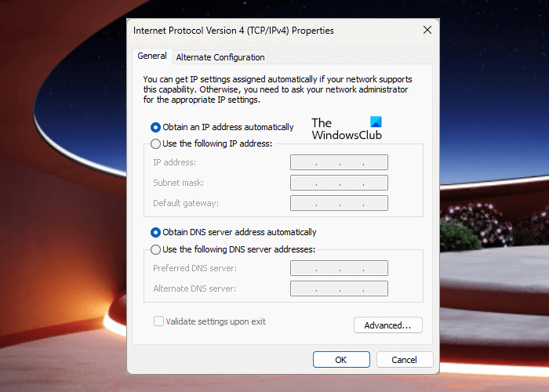Click the dialog title text
The height and width of the screenshot is (392, 549).
tap(233, 31)
